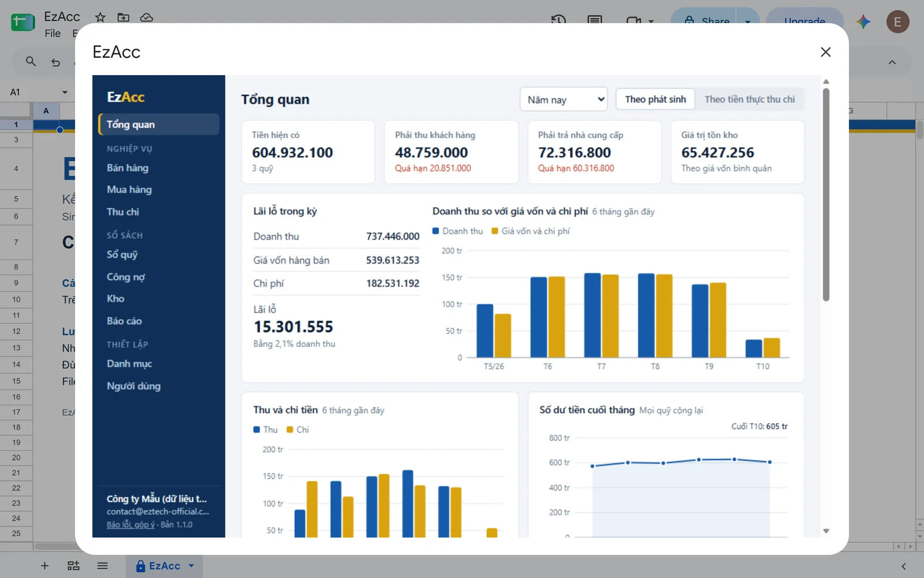Close the EzAcc dialog
This screenshot has height=578, width=924.
826,52
